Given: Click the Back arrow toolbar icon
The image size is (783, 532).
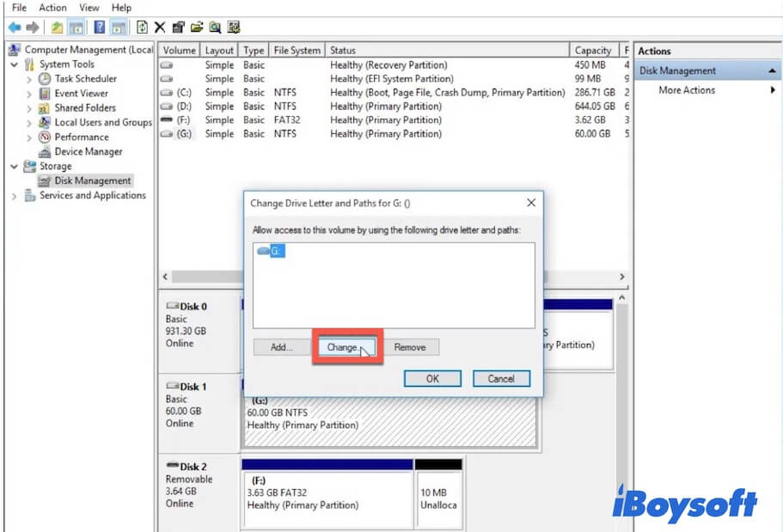Looking at the screenshot, I should pyautogui.click(x=13, y=28).
